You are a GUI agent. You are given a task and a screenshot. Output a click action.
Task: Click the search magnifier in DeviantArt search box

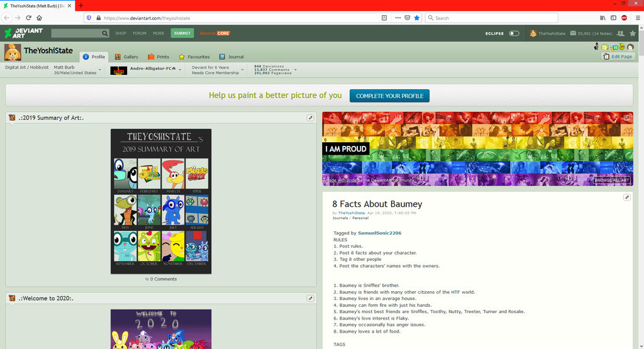click(x=105, y=33)
